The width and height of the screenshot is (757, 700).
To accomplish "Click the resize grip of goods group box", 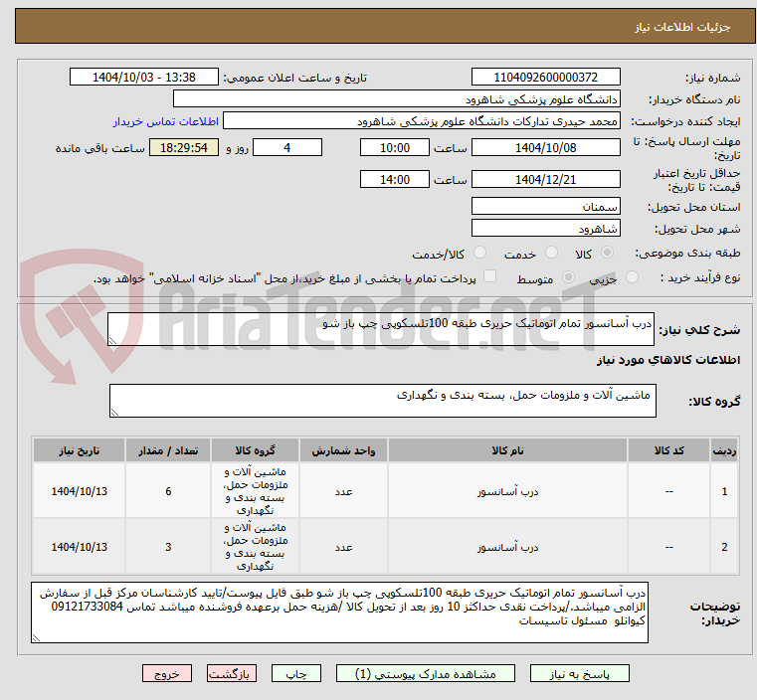I will click(x=114, y=412).
